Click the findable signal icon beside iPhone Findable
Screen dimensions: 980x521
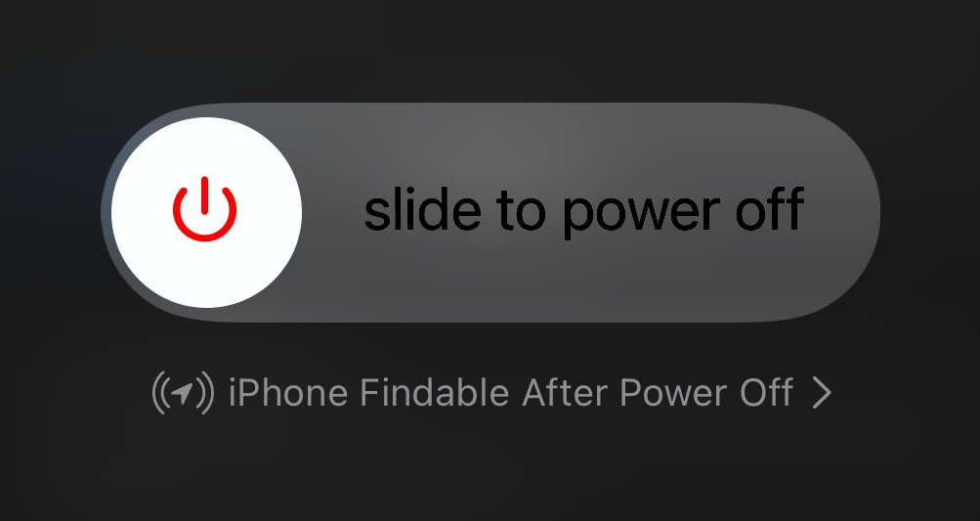pos(183,393)
